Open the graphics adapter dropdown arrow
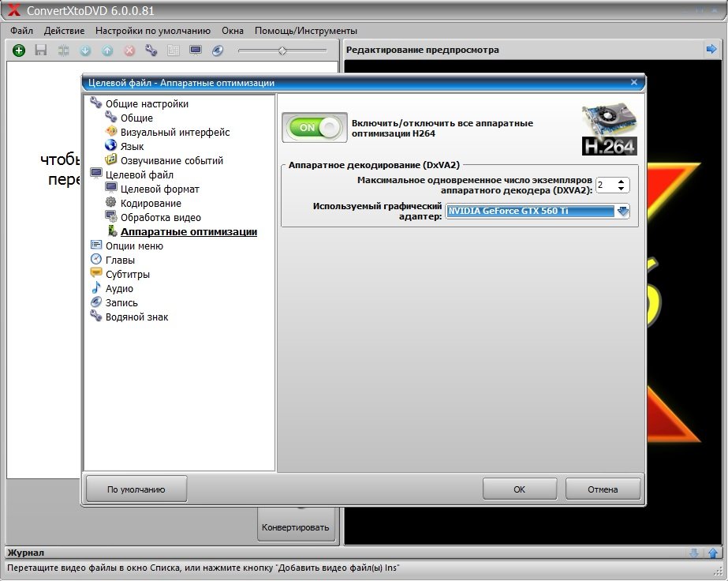The width and height of the screenshot is (728, 581). tap(622, 211)
